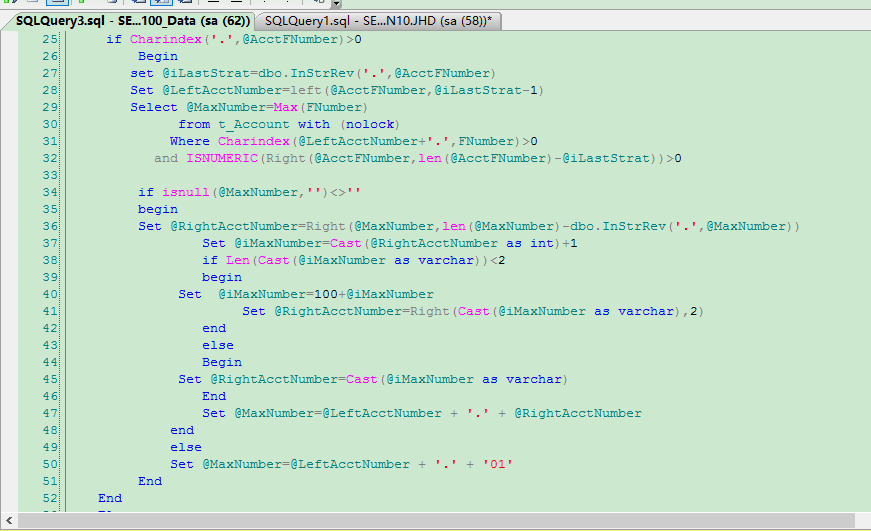Click '@LeftAcctNumber=left' on line 28
The image size is (871, 531).
point(242,91)
